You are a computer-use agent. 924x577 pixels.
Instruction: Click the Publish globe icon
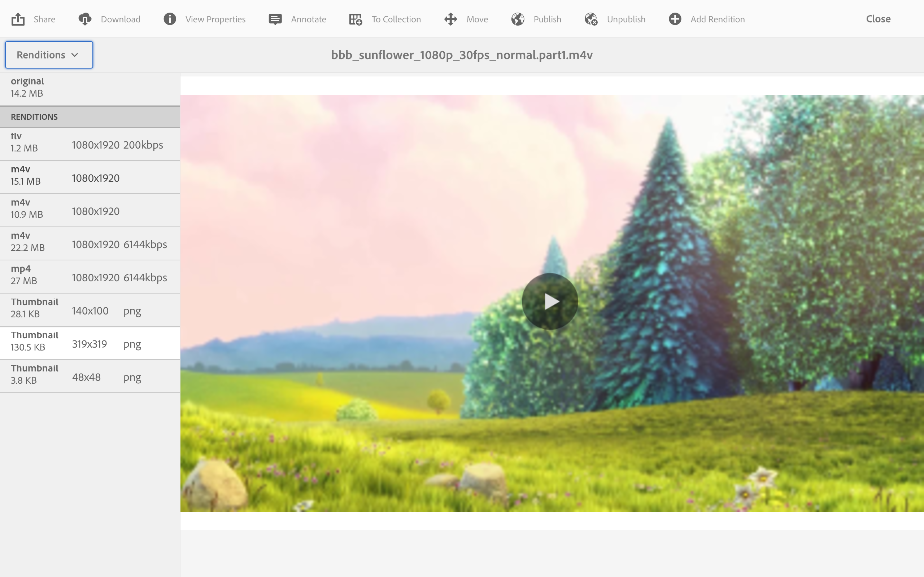518,19
